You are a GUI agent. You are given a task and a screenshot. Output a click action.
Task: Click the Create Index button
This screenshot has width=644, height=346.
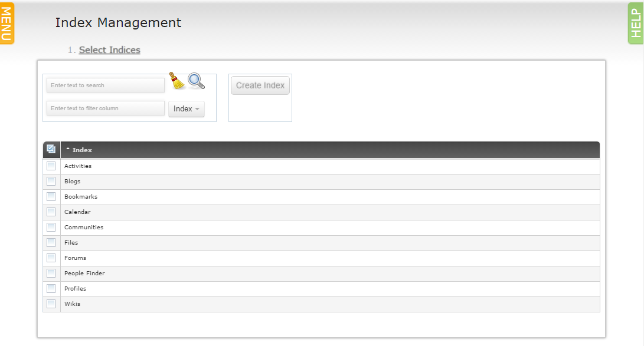(260, 85)
